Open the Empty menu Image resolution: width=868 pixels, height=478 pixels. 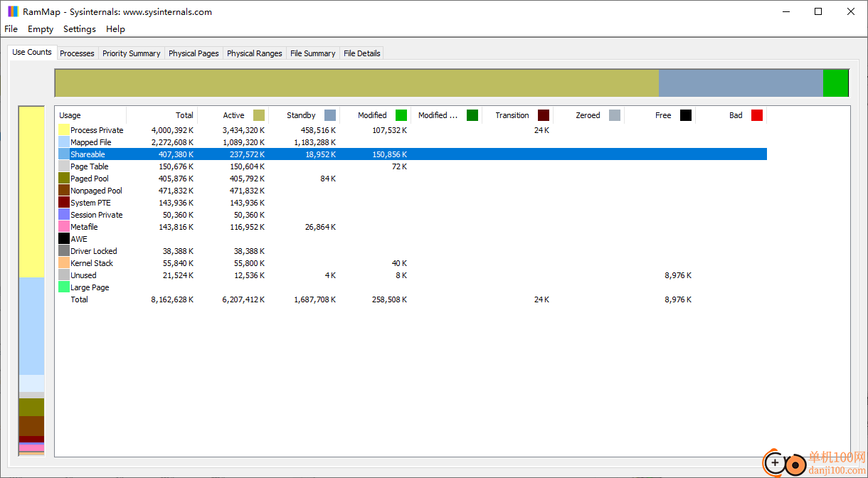click(x=41, y=29)
